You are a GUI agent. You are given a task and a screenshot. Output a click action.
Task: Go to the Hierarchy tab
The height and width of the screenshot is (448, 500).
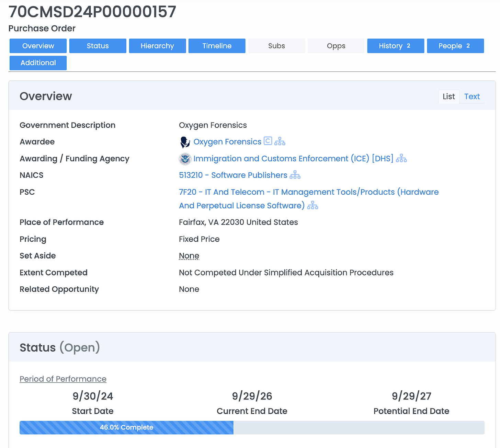(157, 46)
